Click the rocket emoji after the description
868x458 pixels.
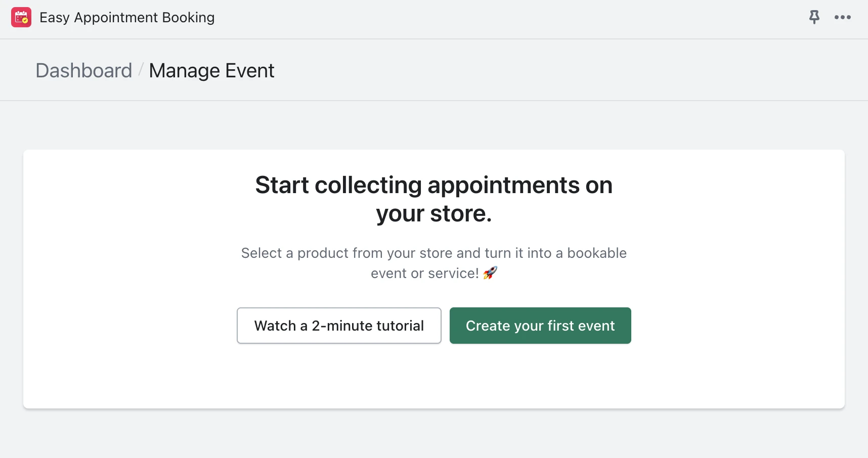click(490, 273)
